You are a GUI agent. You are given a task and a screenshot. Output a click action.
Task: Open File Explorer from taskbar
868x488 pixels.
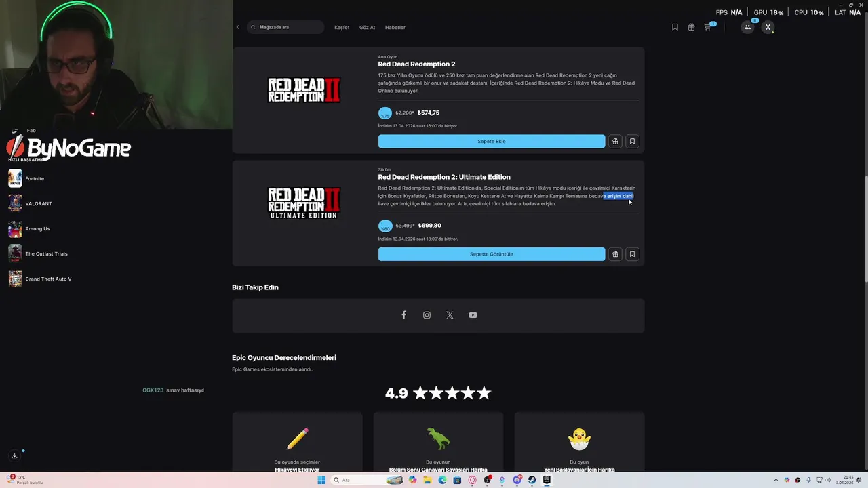[x=427, y=480]
